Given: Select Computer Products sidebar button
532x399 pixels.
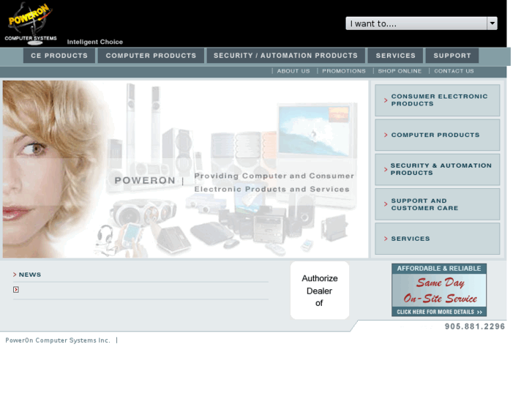Looking at the screenshot, I should (438, 135).
